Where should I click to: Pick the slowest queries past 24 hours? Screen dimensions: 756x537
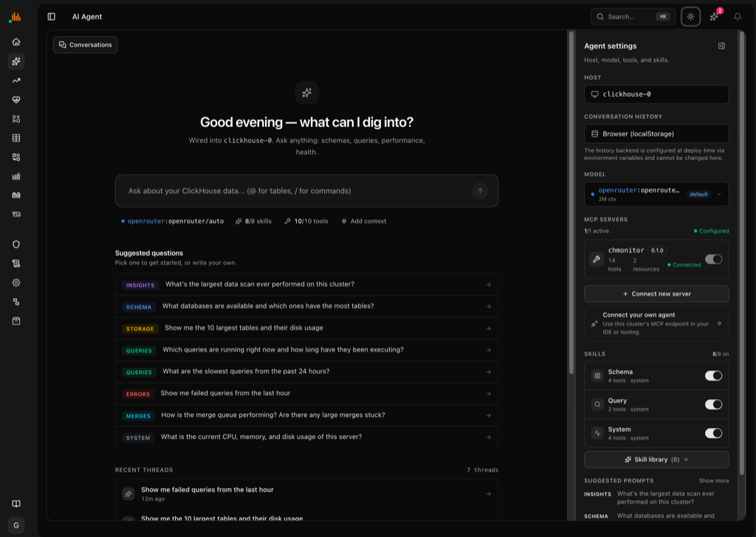[306, 372]
